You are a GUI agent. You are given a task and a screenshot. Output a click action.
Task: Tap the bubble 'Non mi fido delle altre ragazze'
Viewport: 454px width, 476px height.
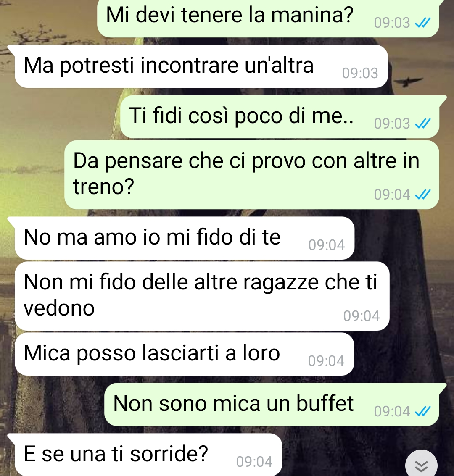(202, 296)
